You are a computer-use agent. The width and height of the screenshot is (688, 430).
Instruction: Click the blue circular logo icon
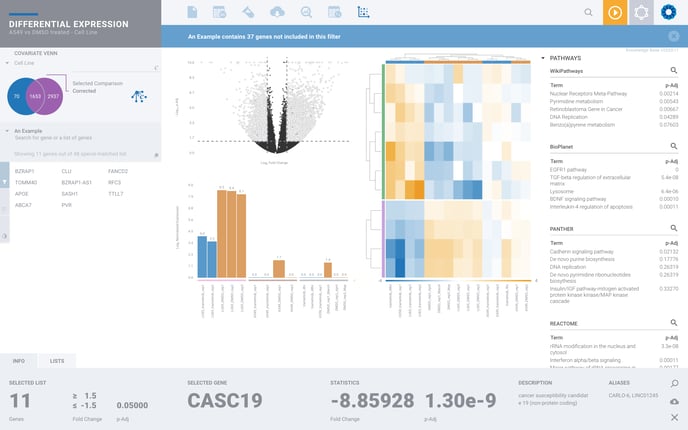click(x=668, y=12)
